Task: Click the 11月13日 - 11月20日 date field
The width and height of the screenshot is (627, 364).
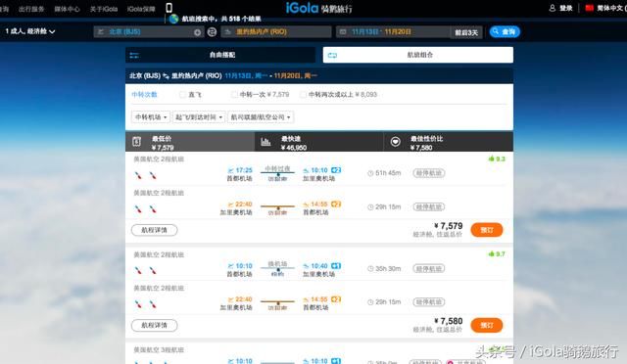Action: (x=393, y=32)
